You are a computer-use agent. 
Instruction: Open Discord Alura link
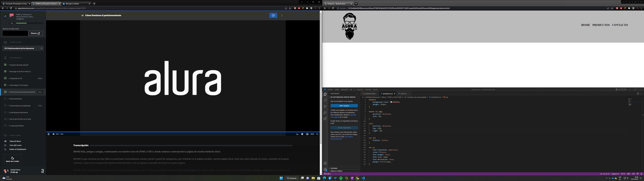(x=15, y=141)
